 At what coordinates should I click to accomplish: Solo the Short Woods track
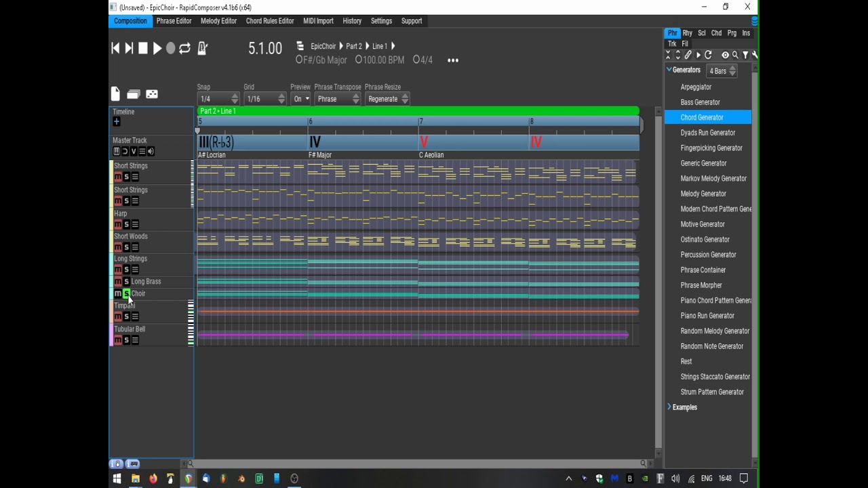point(126,247)
